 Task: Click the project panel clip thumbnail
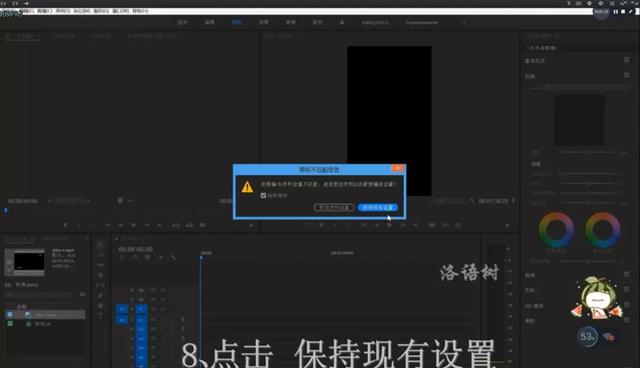(x=24, y=262)
